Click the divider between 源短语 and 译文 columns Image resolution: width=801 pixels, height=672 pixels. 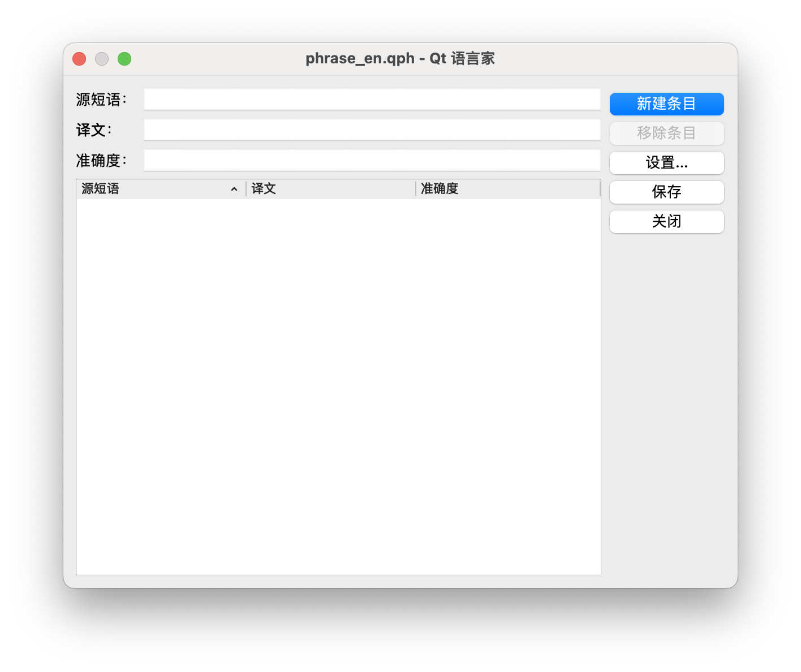[x=245, y=188]
